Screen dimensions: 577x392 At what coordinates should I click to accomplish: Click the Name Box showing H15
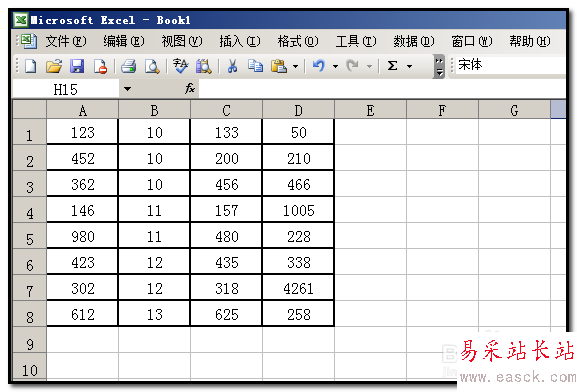[66, 89]
